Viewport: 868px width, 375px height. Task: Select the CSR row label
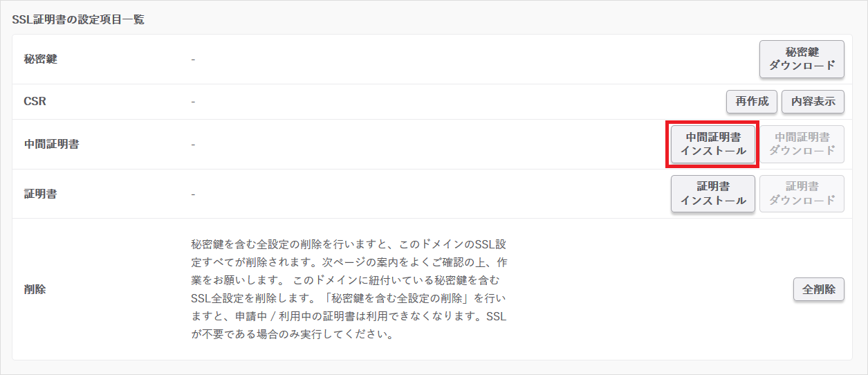tap(35, 102)
